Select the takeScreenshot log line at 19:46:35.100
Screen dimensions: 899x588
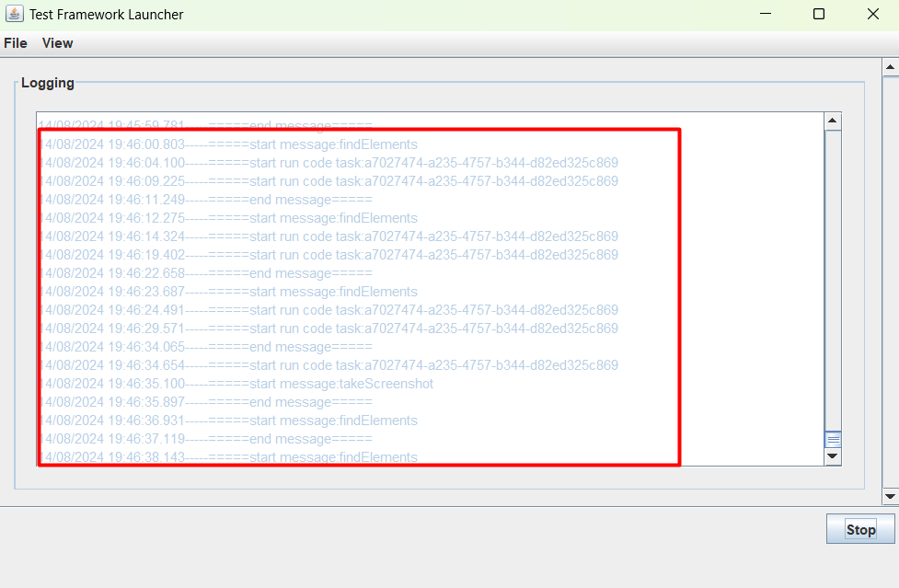click(x=236, y=384)
